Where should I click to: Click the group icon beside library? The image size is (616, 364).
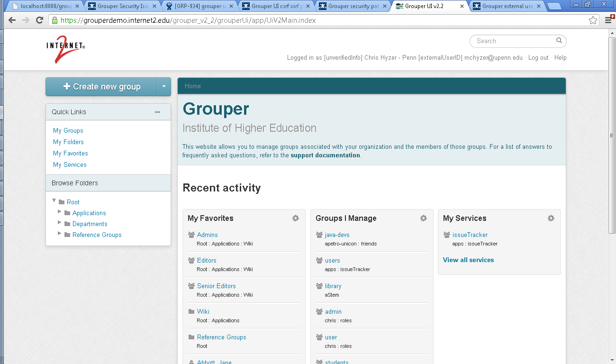[x=319, y=286]
